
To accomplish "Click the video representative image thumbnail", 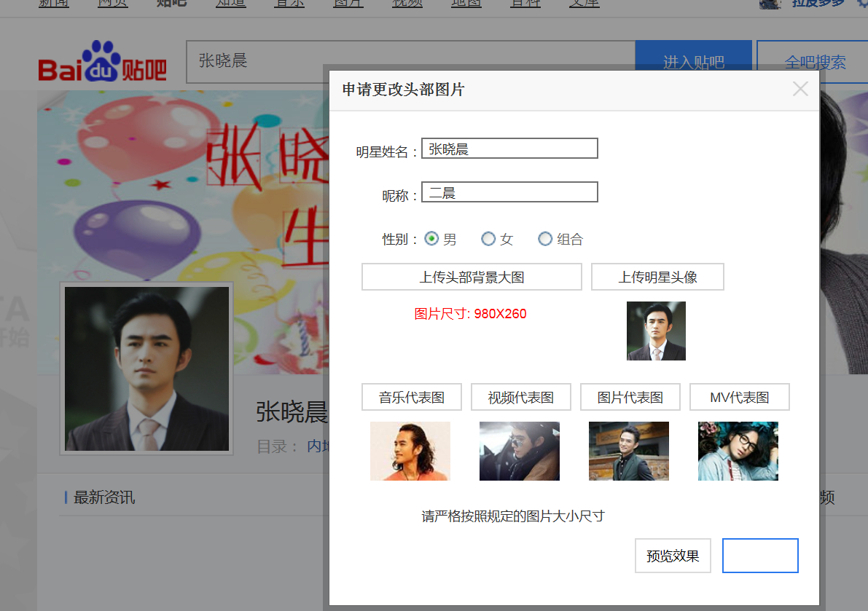I will (x=519, y=452).
